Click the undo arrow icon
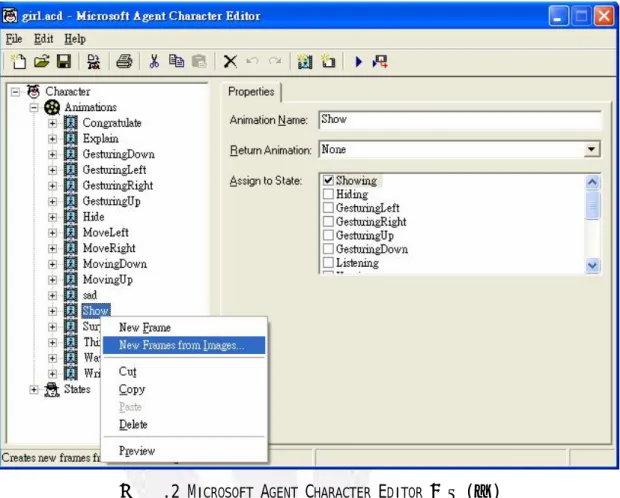Screen dimensions: 620x498 pos(252,61)
